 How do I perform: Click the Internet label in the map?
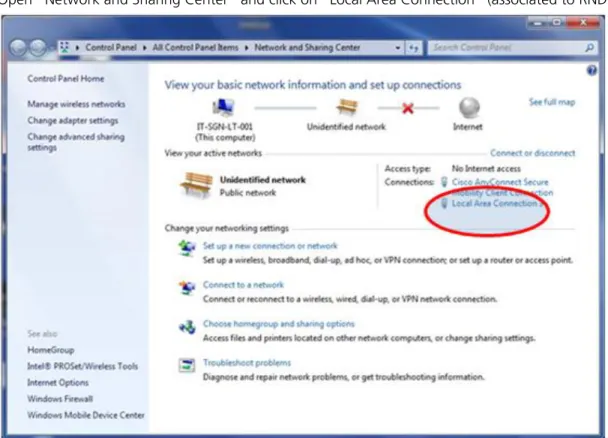point(468,127)
